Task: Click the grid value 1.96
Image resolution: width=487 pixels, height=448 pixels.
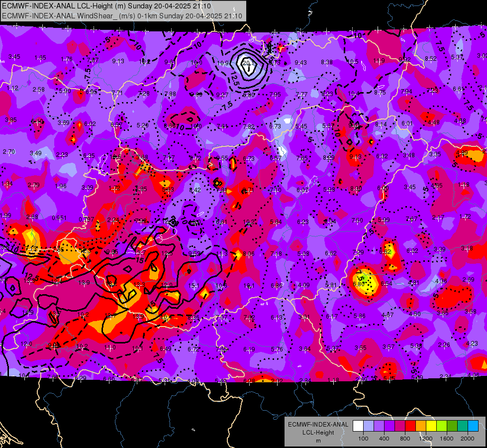Action: click(61, 186)
